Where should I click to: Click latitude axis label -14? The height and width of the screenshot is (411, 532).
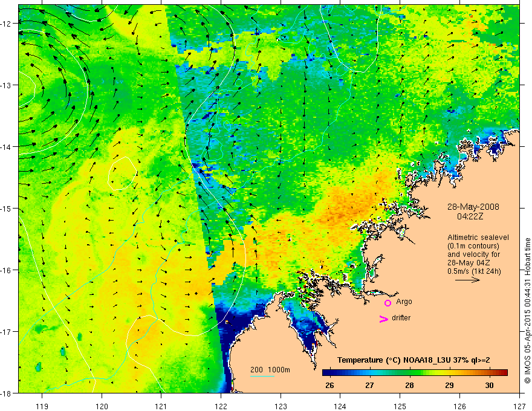tap(6, 147)
